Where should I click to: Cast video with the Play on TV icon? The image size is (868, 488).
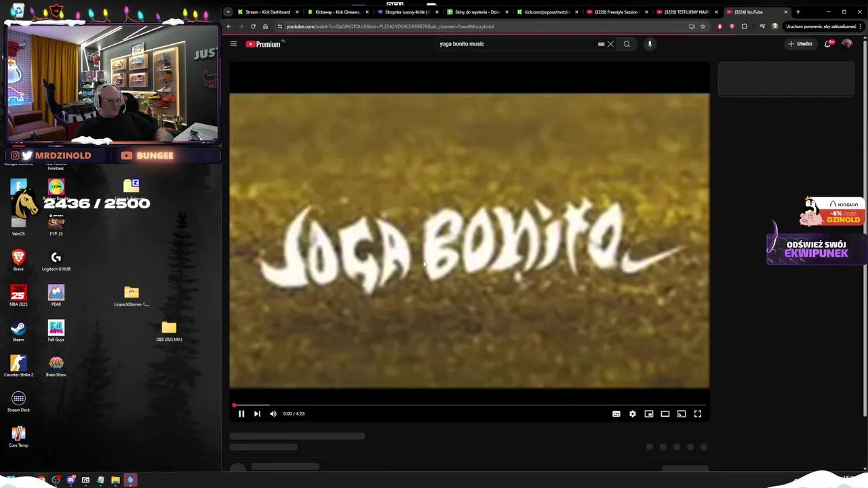[682, 413]
